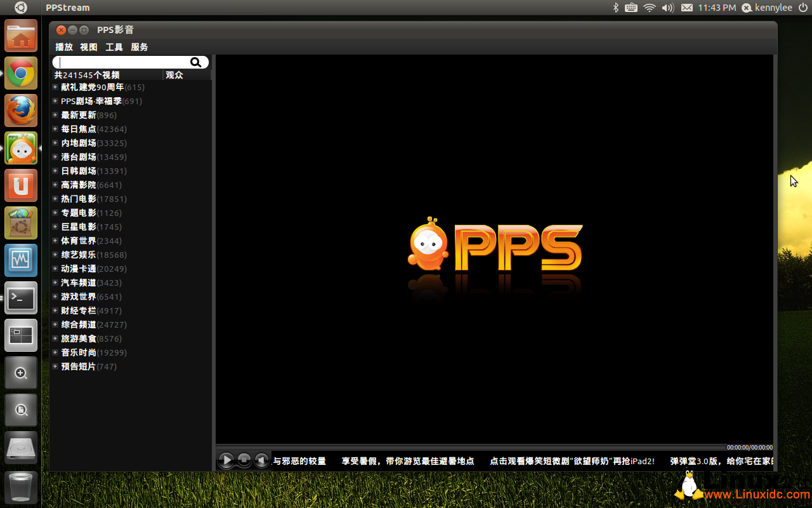Viewport: 812px width, 508px height.
Task: Open the System Monitor launcher icon
Action: (x=21, y=261)
